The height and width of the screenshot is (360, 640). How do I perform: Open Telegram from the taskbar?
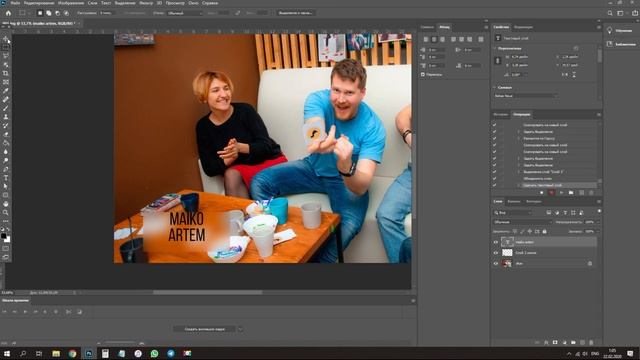point(171,353)
